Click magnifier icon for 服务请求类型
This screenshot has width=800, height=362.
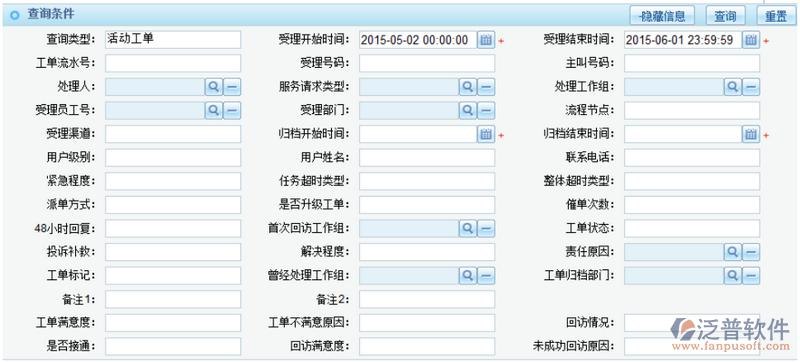tap(467, 87)
